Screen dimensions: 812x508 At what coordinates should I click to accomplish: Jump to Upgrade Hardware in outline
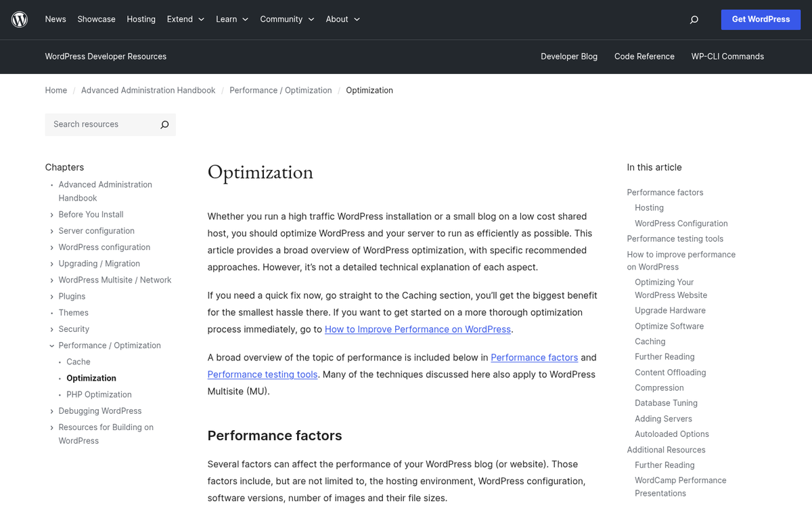[670, 310]
